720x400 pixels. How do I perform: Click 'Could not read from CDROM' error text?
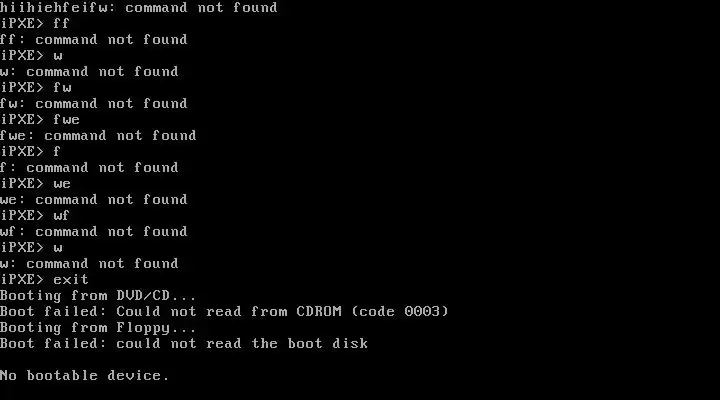(x=229, y=311)
